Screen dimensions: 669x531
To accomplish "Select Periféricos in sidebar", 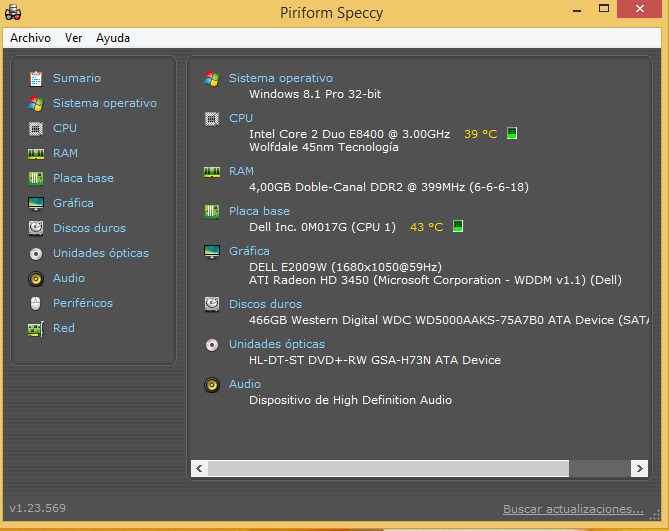I will 83,303.
